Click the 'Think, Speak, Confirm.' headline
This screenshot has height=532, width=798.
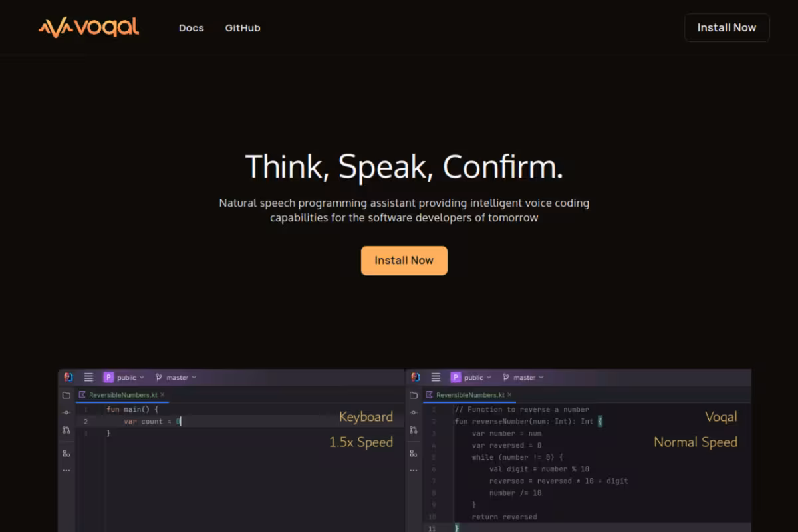tap(404, 167)
